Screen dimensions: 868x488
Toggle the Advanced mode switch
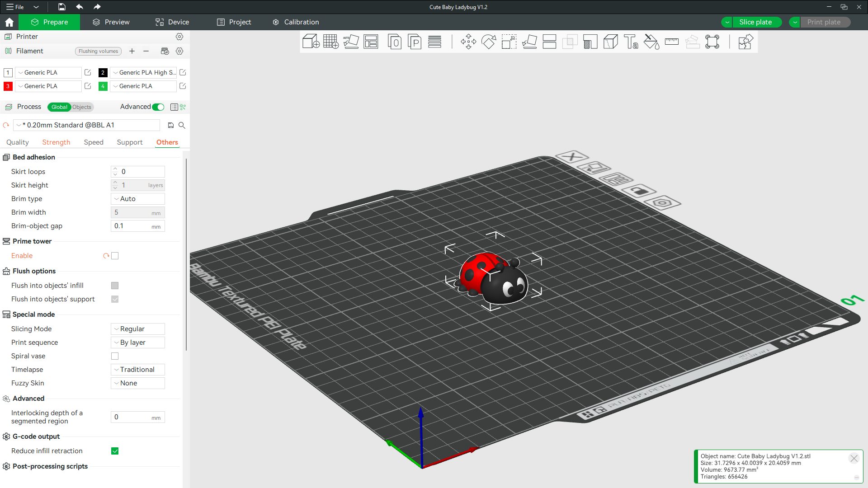point(158,107)
